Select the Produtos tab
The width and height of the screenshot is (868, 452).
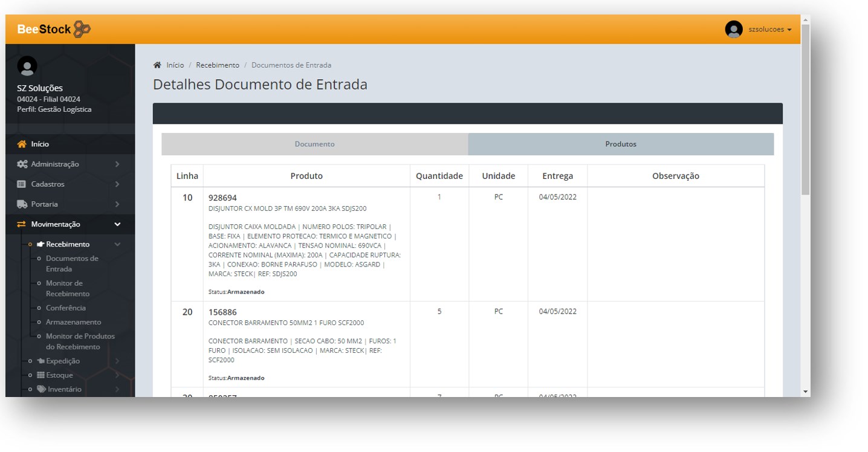pos(621,144)
